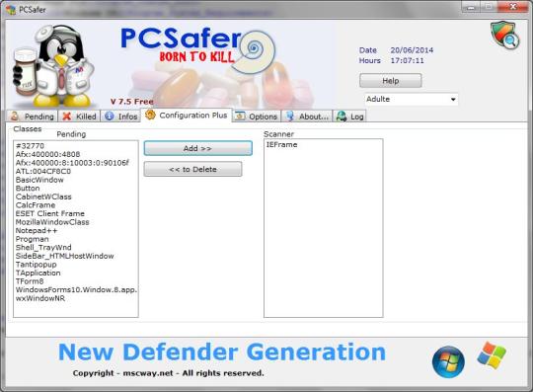The height and width of the screenshot is (392, 533).
Task: Select Afx:400000:8:10003:0:90106f entry
Action: coord(72,163)
